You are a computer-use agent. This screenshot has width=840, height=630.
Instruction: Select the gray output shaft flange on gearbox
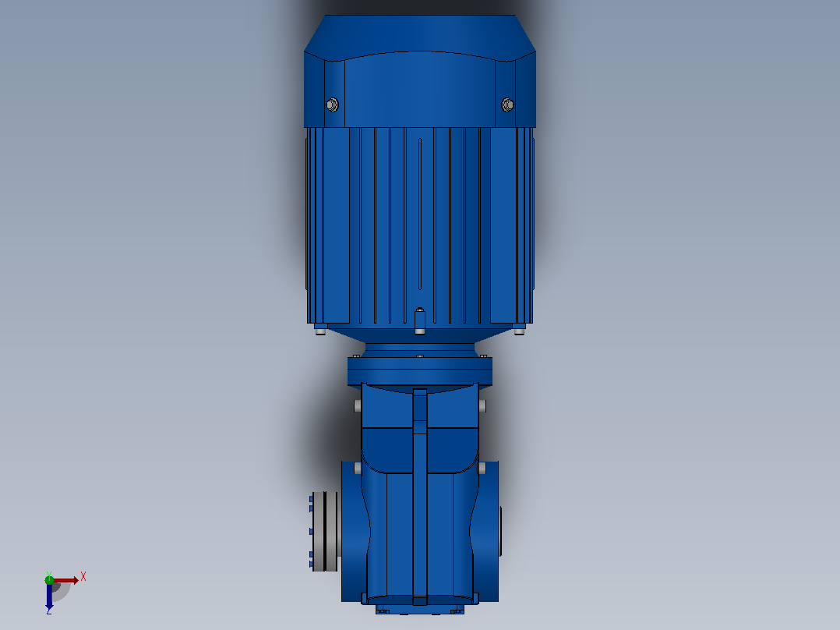pos(325,531)
